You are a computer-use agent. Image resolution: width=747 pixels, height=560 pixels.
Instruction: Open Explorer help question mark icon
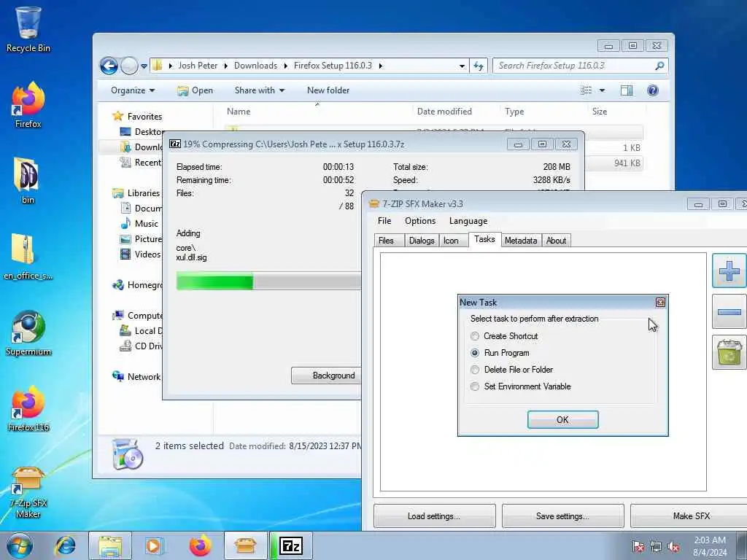[653, 90]
